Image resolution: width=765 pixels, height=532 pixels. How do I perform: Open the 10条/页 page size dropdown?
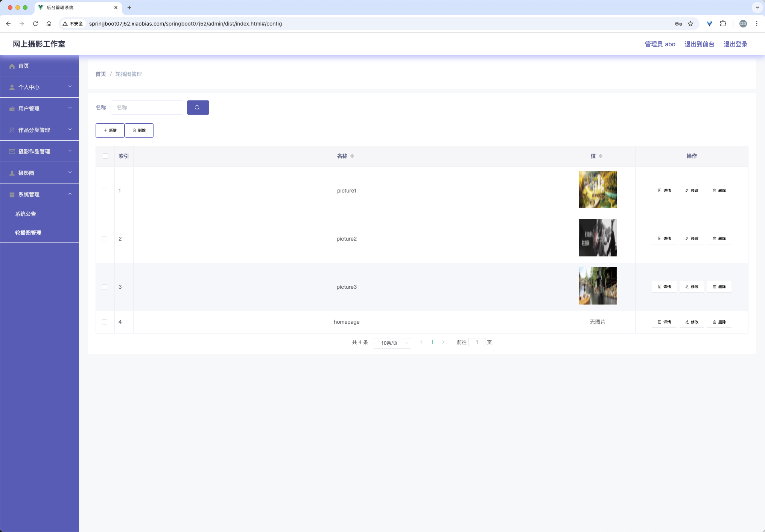(x=392, y=343)
